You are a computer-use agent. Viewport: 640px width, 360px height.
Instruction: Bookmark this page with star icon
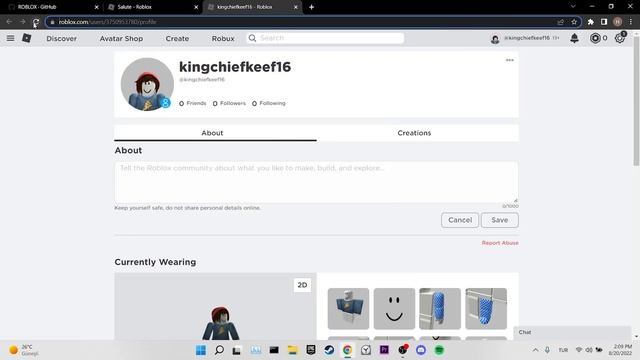click(574, 22)
